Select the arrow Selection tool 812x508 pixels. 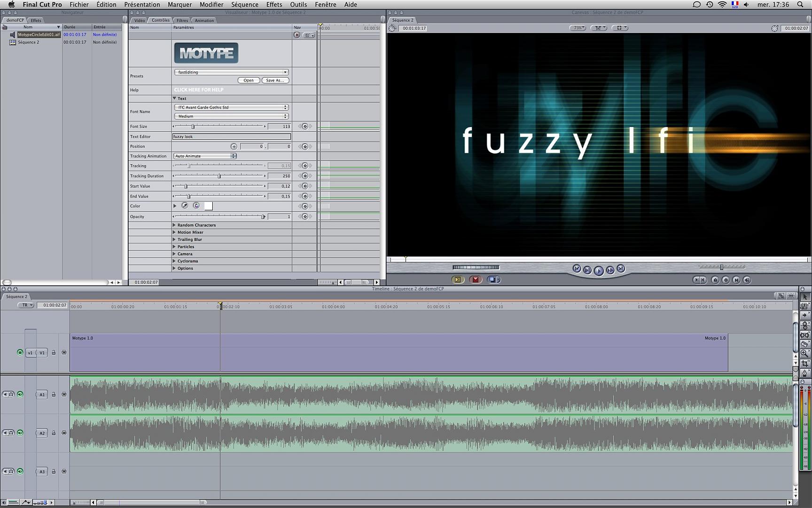(805, 297)
